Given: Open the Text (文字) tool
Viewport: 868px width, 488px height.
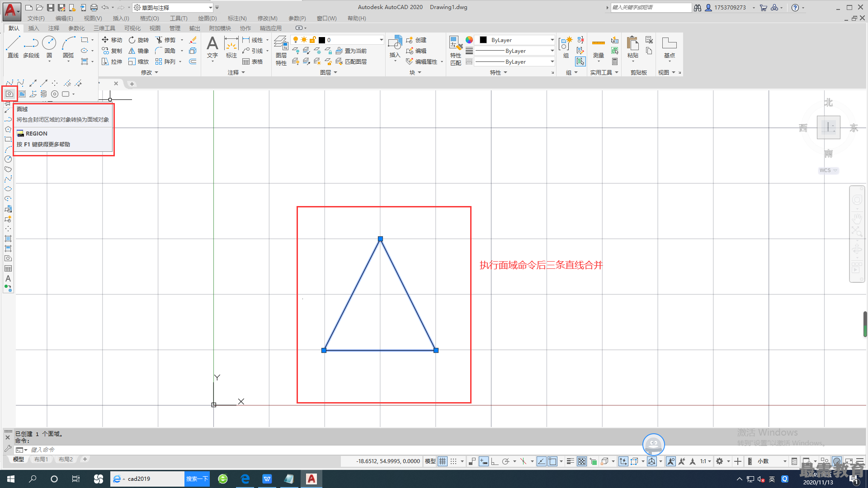Looking at the screenshot, I should 212,47.
